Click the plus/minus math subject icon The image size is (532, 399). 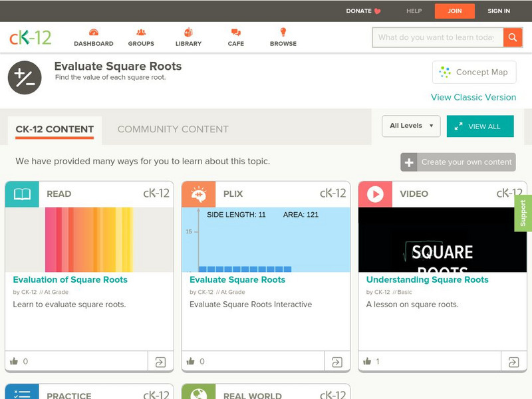coord(25,78)
